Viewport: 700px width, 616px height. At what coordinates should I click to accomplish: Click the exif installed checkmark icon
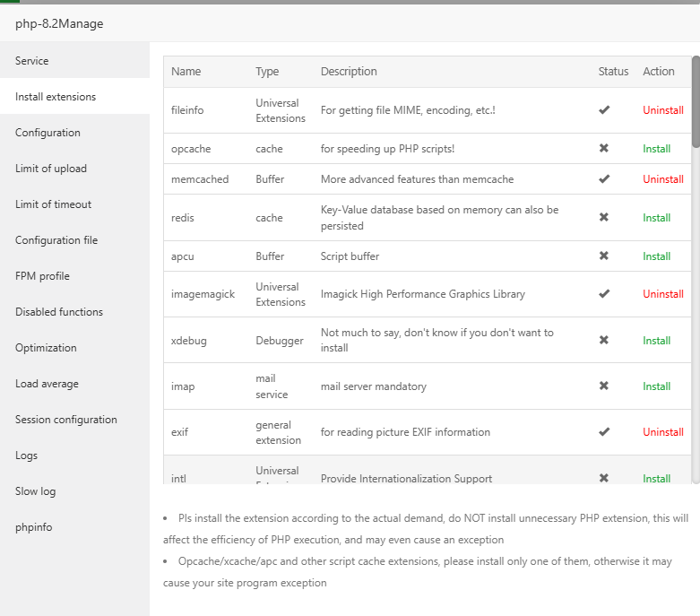coord(604,432)
